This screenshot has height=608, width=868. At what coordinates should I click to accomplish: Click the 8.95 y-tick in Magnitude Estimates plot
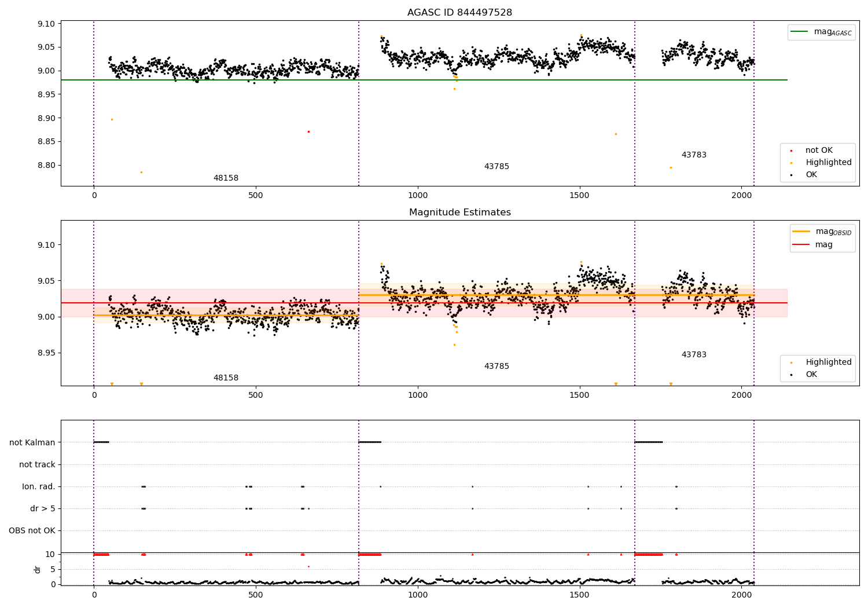click(x=46, y=353)
